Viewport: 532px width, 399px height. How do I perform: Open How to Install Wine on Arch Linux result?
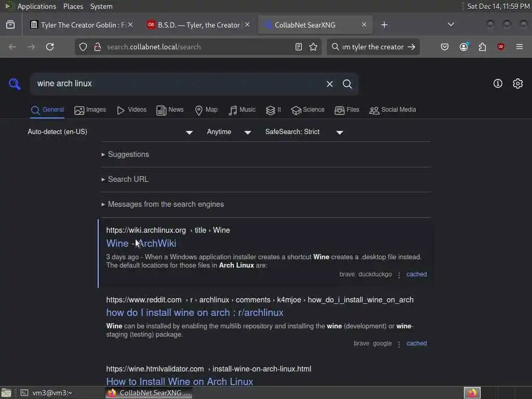(x=179, y=381)
